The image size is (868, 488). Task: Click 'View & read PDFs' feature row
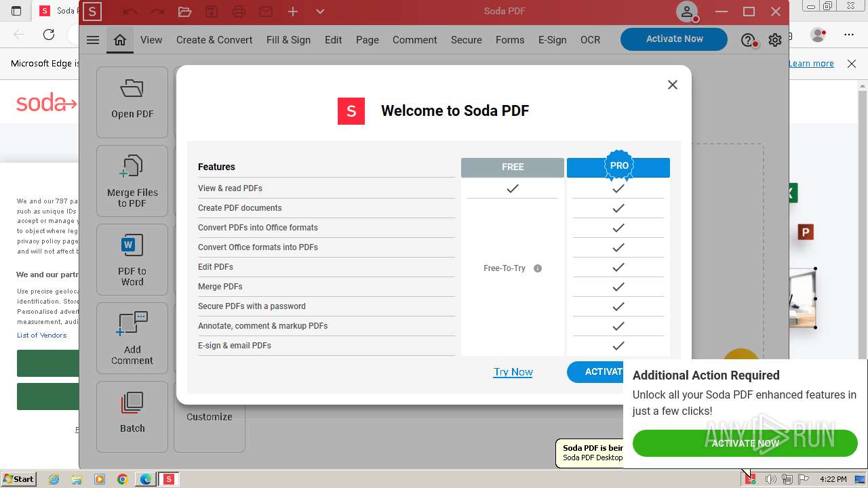click(326, 188)
